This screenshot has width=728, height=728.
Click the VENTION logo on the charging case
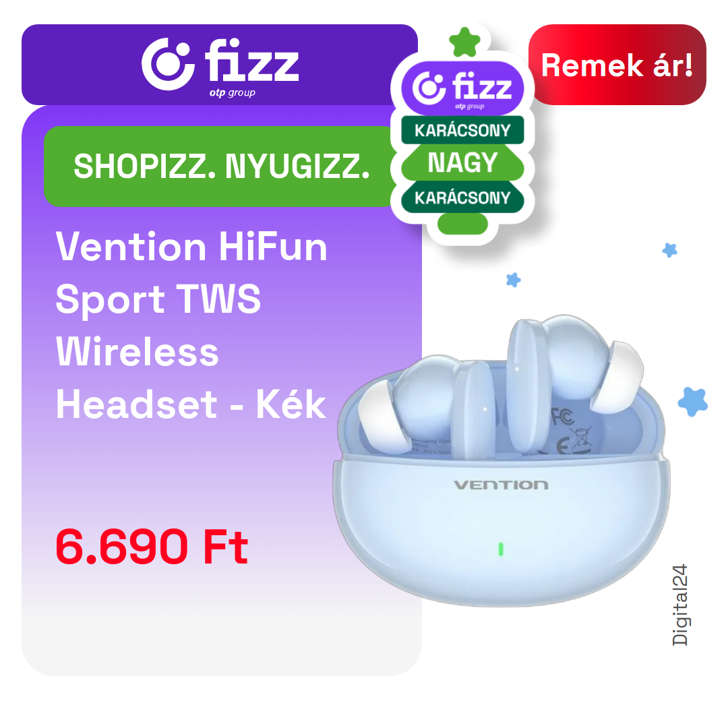[x=501, y=485]
